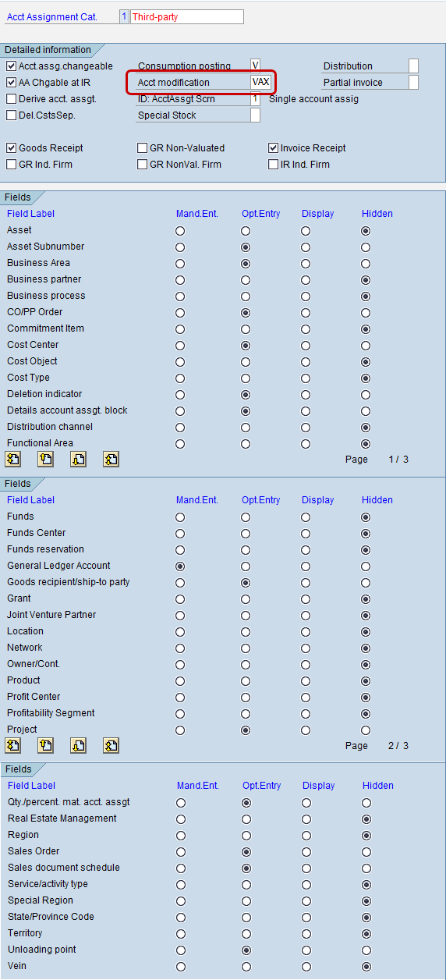This screenshot has height=980, width=446.
Task: Jump to last page in Funds fields table
Action: [x=111, y=746]
